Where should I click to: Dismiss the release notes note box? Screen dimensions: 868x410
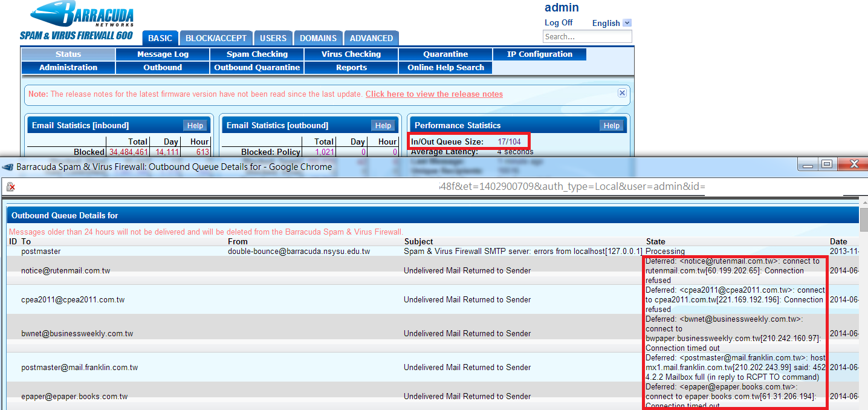pyautogui.click(x=622, y=93)
